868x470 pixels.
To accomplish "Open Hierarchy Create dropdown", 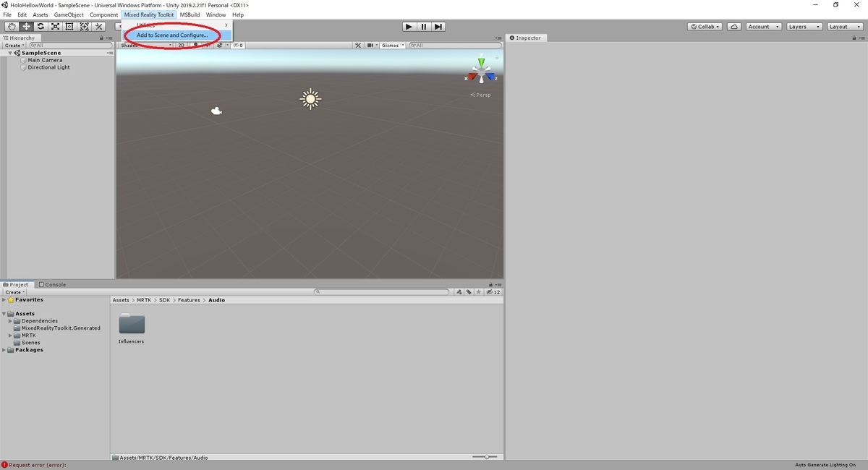I will point(14,46).
